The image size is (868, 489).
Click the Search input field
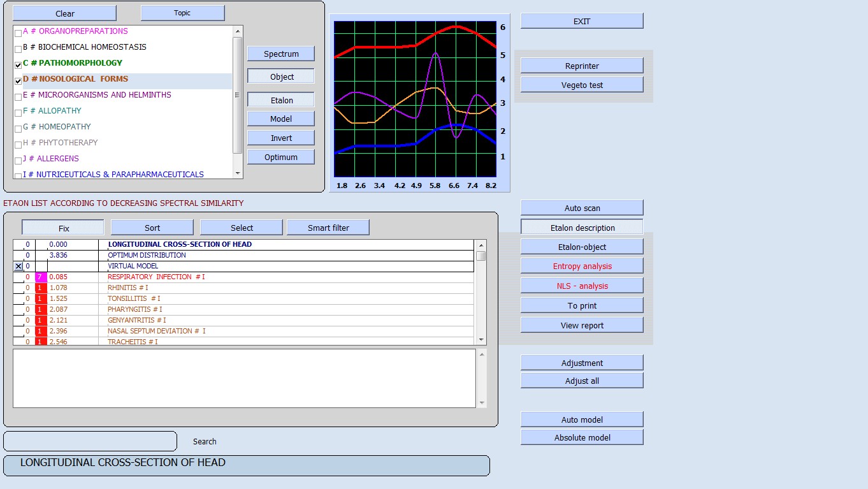coord(90,441)
